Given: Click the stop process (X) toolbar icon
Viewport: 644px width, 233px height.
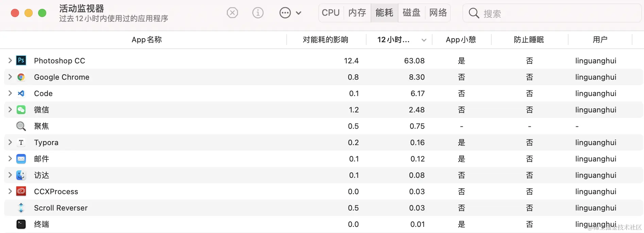Looking at the screenshot, I should click(232, 13).
